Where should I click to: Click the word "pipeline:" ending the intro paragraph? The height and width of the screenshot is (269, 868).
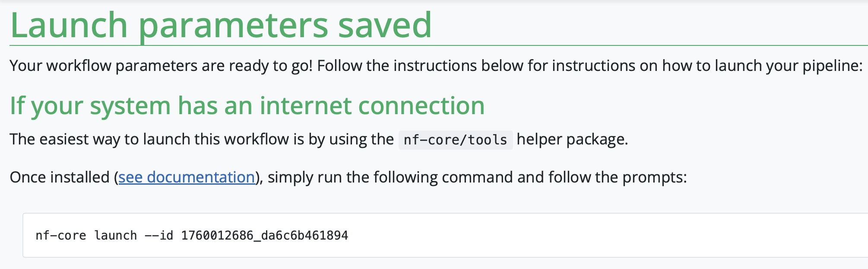pyautogui.click(x=832, y=66)
